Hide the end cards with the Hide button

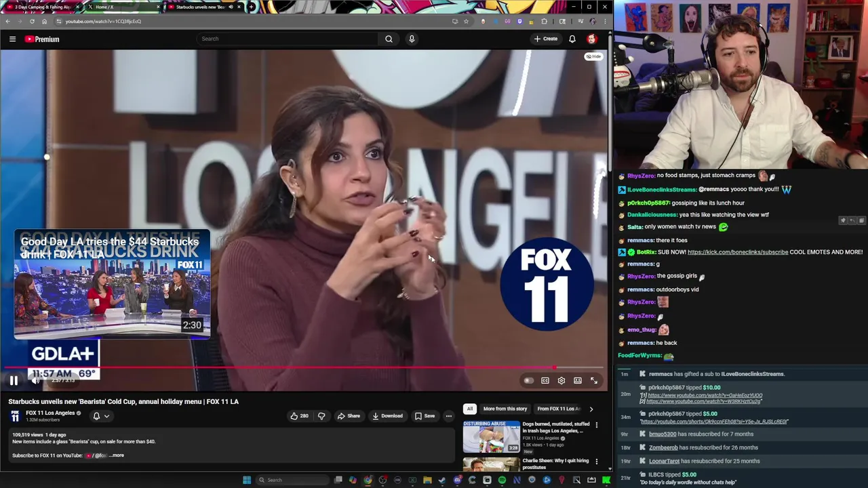593,56
